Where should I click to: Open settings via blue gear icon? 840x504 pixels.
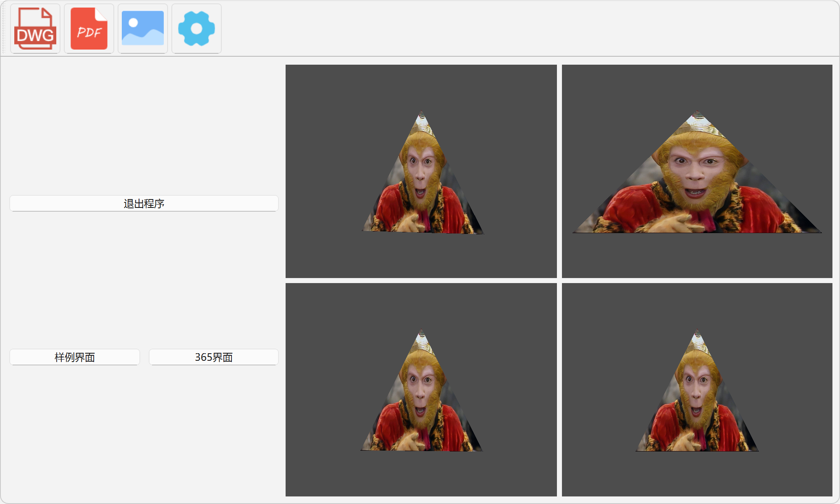click(197, 29)
